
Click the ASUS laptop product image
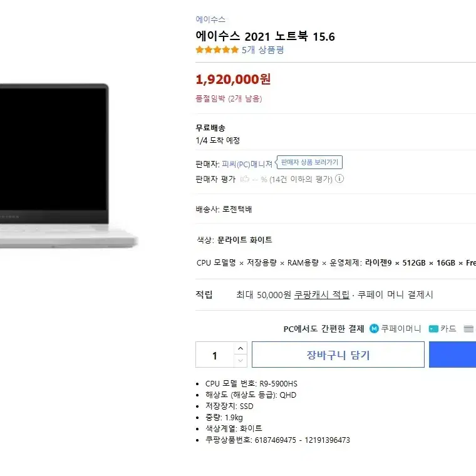tap(68, 166)
